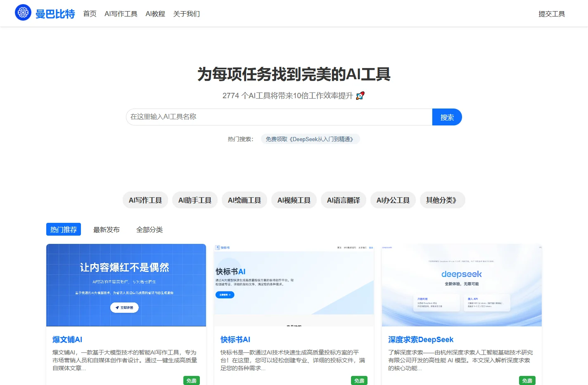This screenshot has height=385, width=588.
Task: Click the 免费 badge on 快标书AI card
Action: 359,380
